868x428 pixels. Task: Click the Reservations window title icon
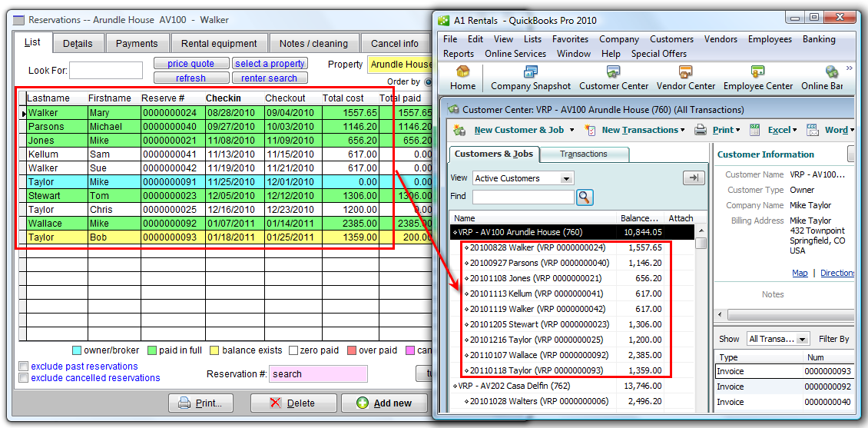point(19,20)
